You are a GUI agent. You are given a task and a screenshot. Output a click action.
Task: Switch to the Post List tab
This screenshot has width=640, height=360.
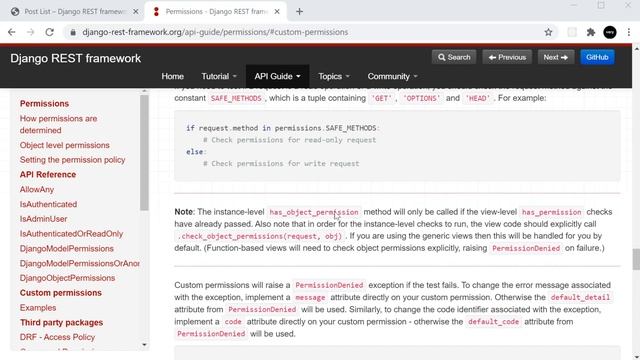coord(73,11)
